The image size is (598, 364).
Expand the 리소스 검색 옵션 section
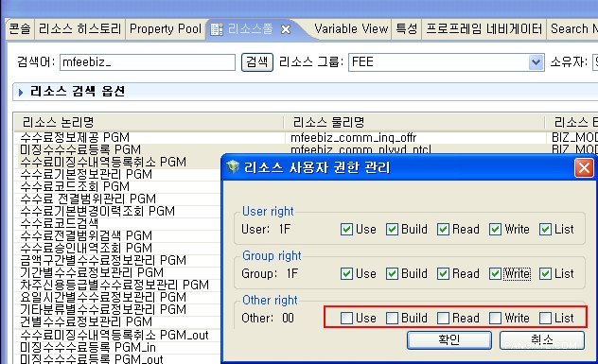(x=21, y=92)
